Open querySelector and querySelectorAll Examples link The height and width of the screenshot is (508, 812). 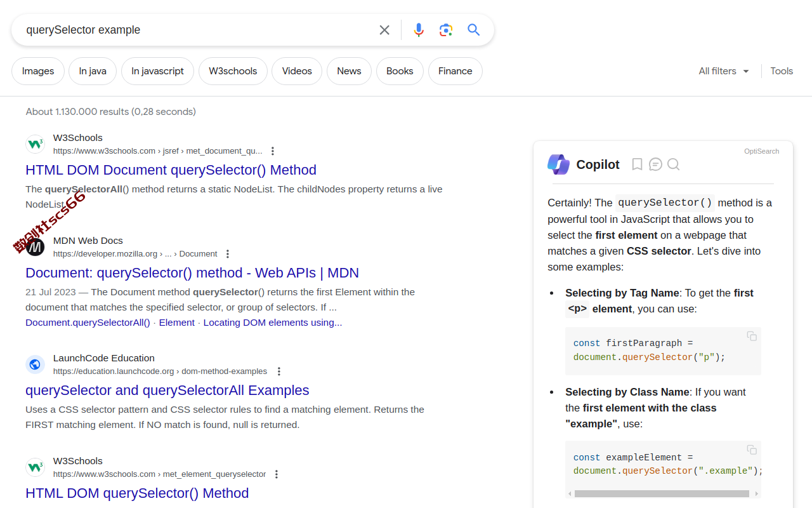click(167, 390)
